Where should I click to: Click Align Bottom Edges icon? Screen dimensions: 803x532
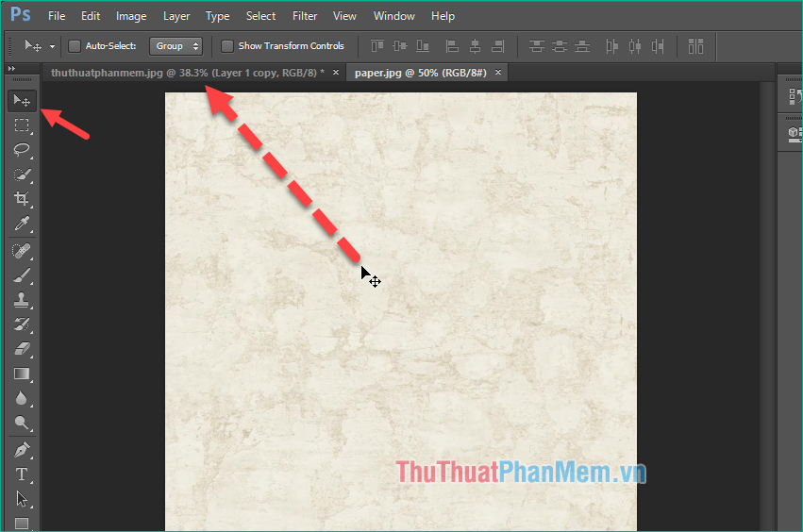(x=423, y=46)
